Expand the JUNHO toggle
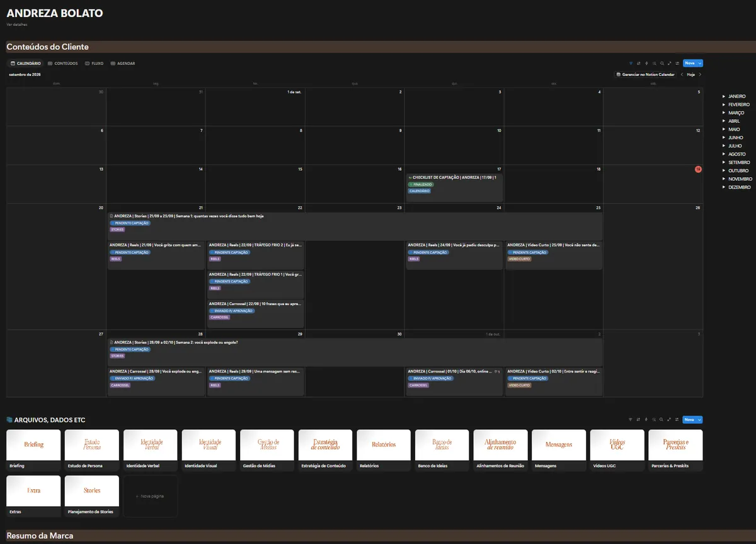 tap(723, 137)
